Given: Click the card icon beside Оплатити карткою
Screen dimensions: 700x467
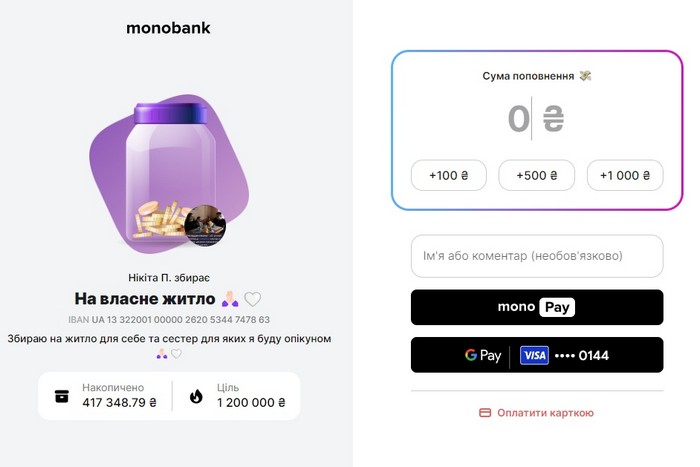Looking at the screenshot, I should (x=485, y=412).
